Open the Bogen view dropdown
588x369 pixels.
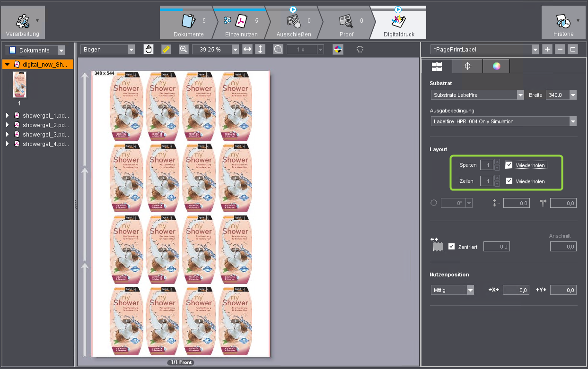131,49
